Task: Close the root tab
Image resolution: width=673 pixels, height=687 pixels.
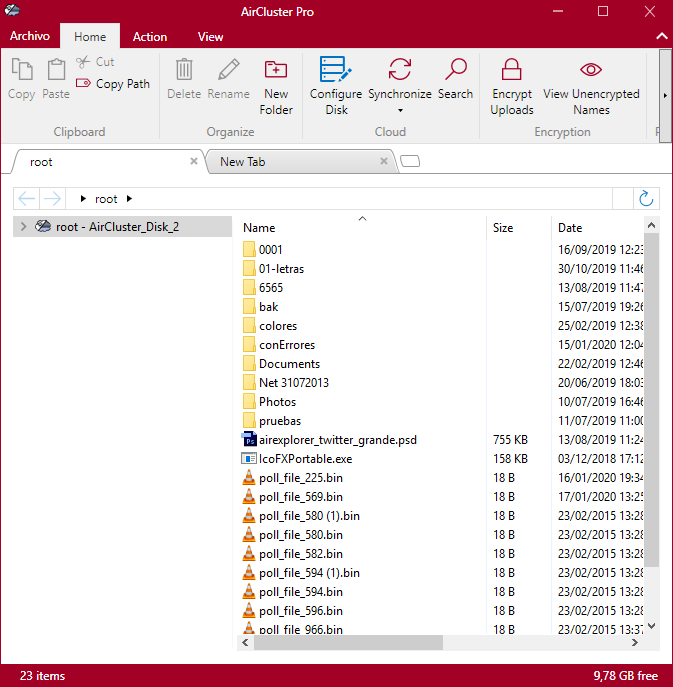Action: pyautogui.click(x=194, y=161)
